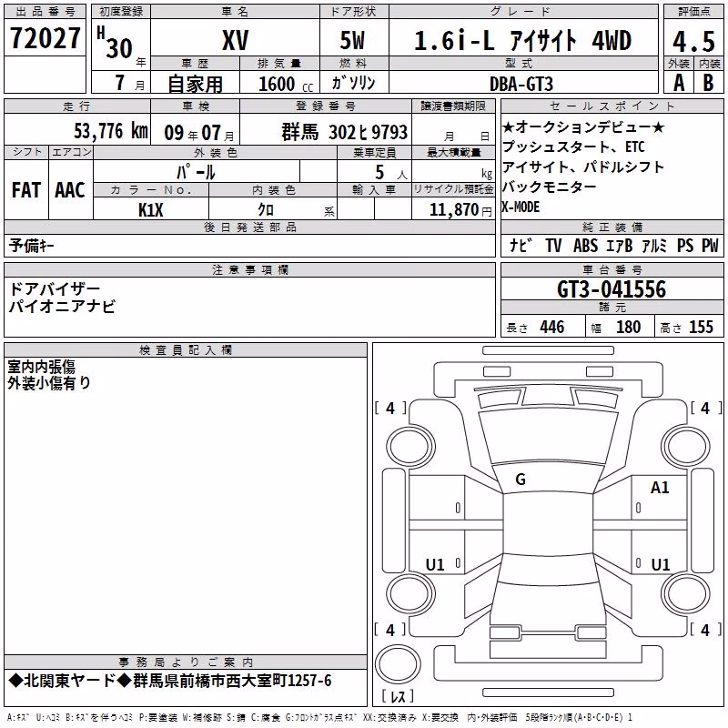Screen dimensions: 728x728
Task: Click エアB equipment label
Action: click(x=620, y=245)
